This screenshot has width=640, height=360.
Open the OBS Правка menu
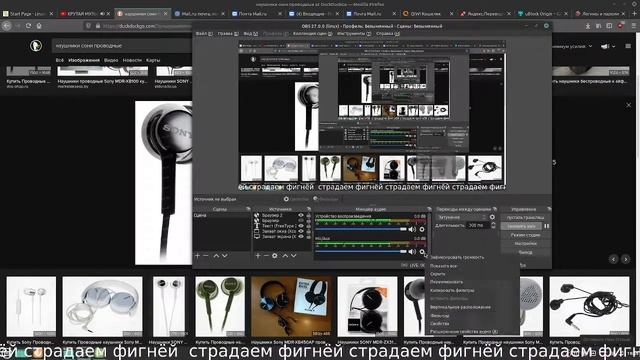pyautogui.click(x=228, y=33)
